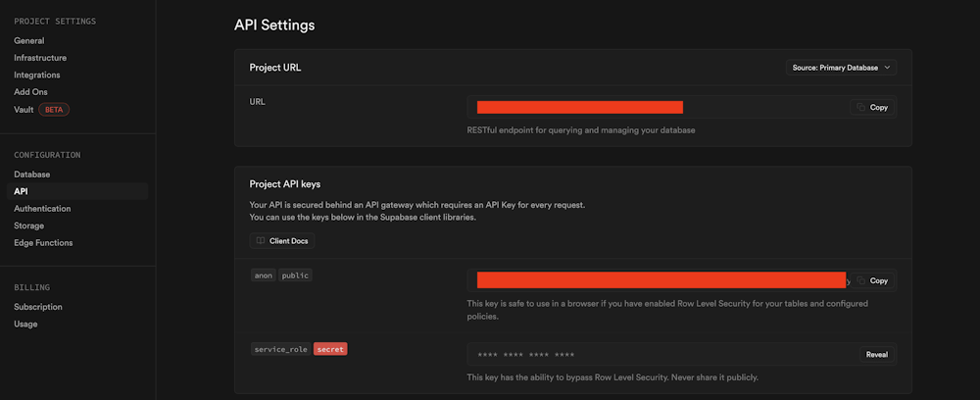
Task: Navigate to Database configuration
Action: (32, 175)
